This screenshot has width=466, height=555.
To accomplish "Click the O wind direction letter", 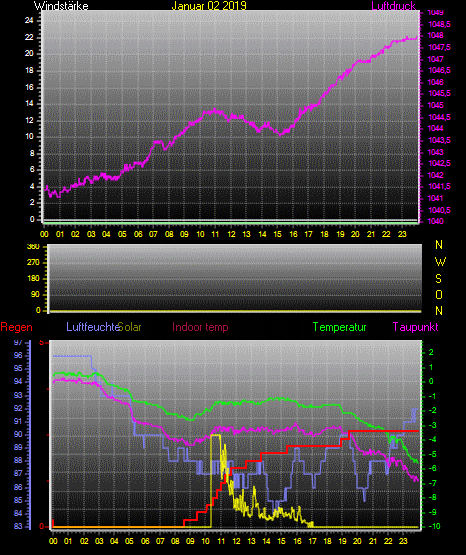I will pos(439,295).
